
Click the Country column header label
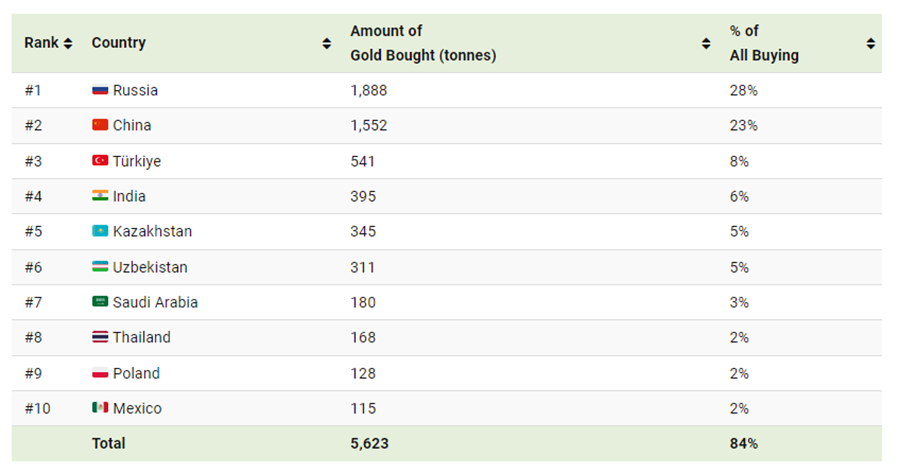tap(118, 43)
